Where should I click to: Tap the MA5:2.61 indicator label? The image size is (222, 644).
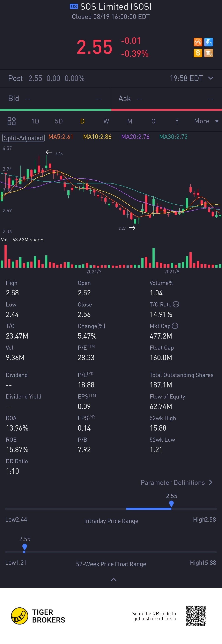[x=61, y=137]
